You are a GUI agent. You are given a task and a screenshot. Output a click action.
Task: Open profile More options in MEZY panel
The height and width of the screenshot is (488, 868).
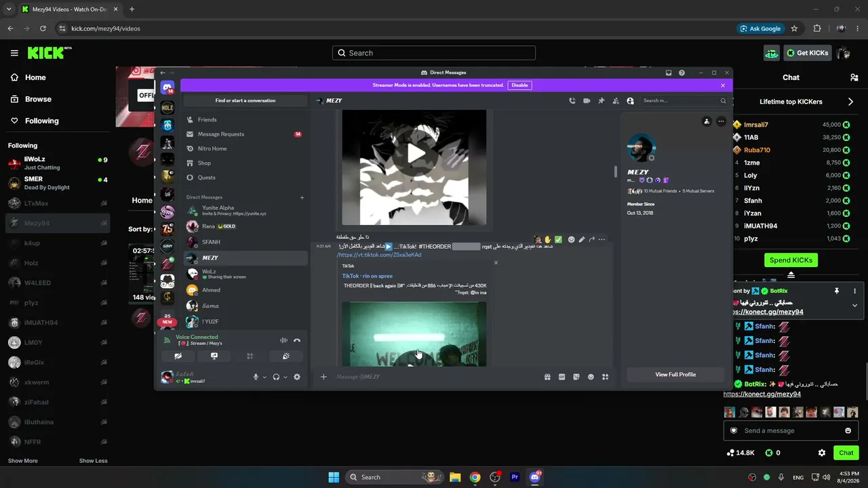pos(721,121)
